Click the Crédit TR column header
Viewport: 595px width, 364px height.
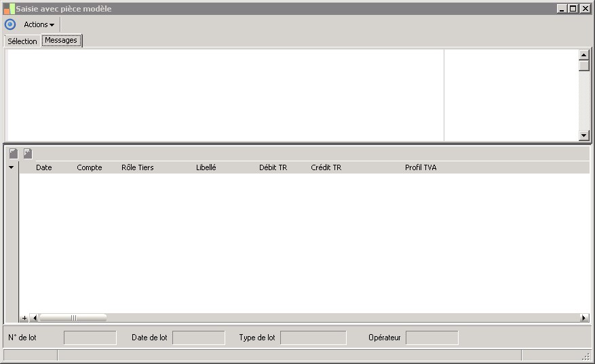point(326,167)
